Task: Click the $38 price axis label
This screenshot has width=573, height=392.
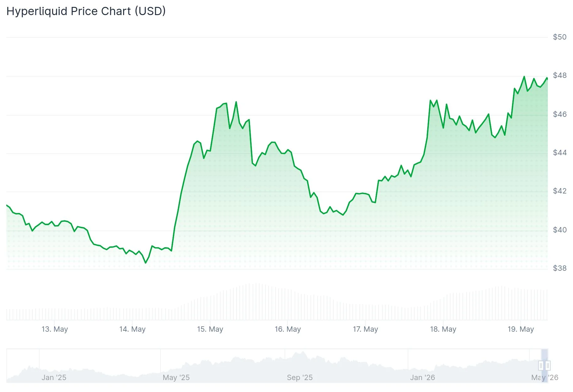Action: coord(560,268)
